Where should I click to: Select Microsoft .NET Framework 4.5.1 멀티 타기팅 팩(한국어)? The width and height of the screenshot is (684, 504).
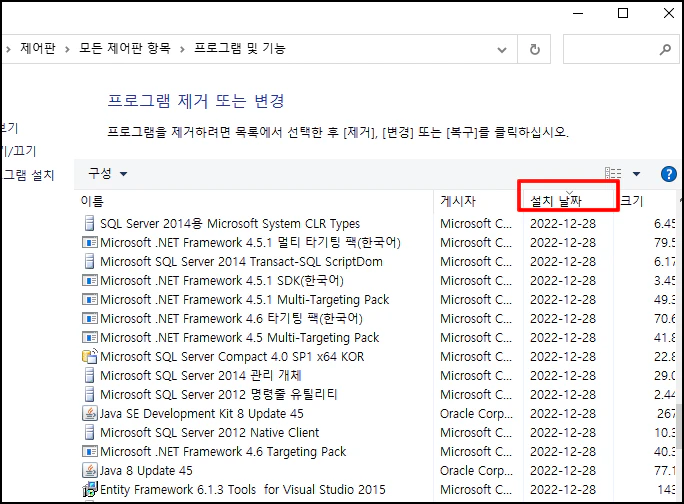[250, 242]
